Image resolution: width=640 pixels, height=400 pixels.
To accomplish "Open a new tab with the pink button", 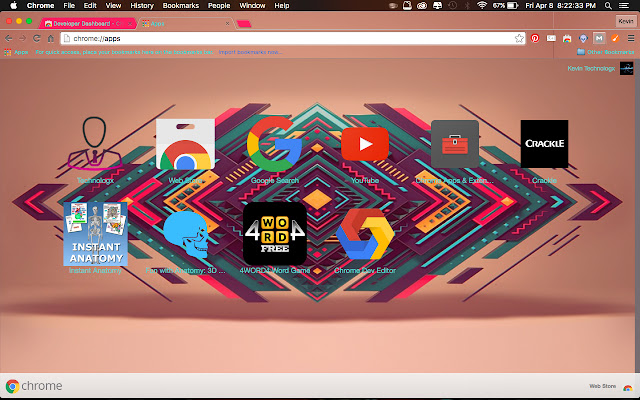I will (x=244, y=24).
